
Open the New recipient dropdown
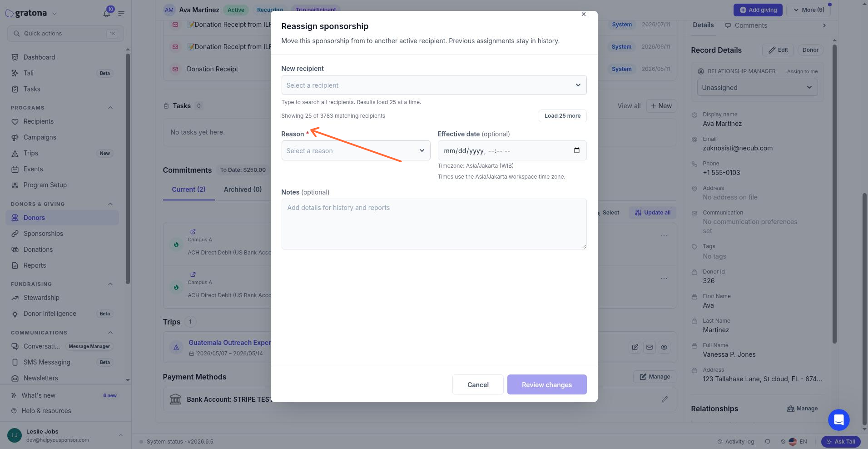[434, 85]
